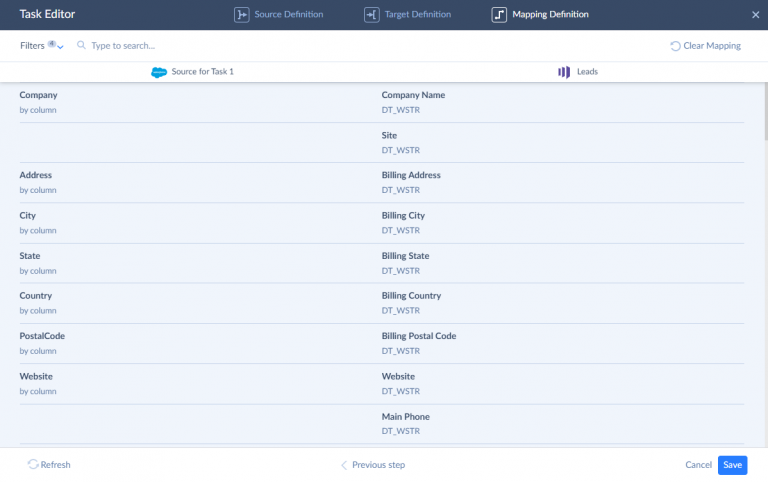Switch to the Target Definition tab

point(418,15)
